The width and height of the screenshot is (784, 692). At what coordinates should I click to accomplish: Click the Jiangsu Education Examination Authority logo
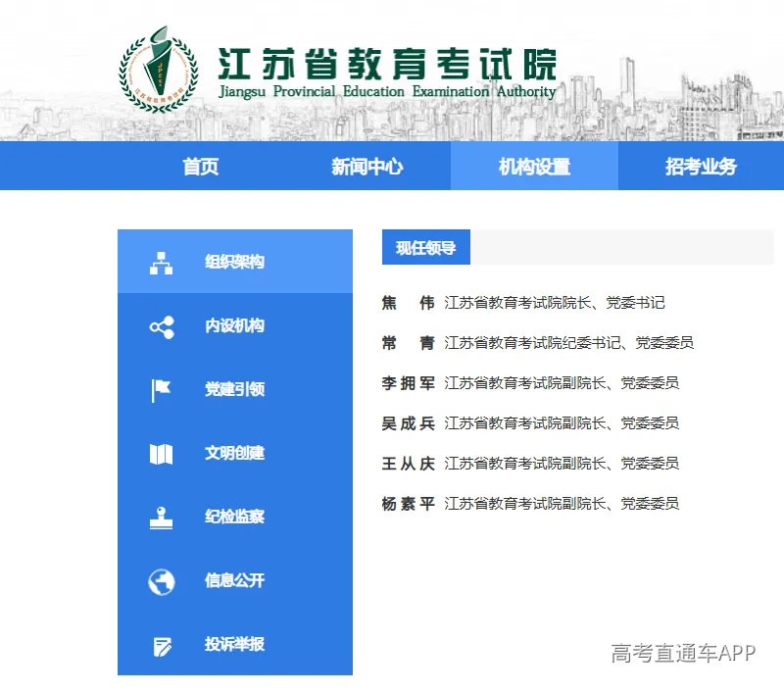point(158,70)
